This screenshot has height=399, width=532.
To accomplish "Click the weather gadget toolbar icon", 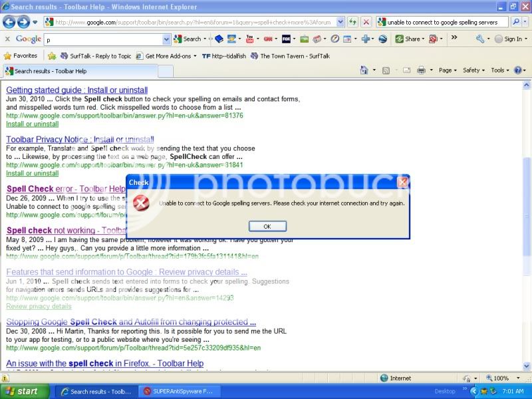I will (x=231, y=39).
